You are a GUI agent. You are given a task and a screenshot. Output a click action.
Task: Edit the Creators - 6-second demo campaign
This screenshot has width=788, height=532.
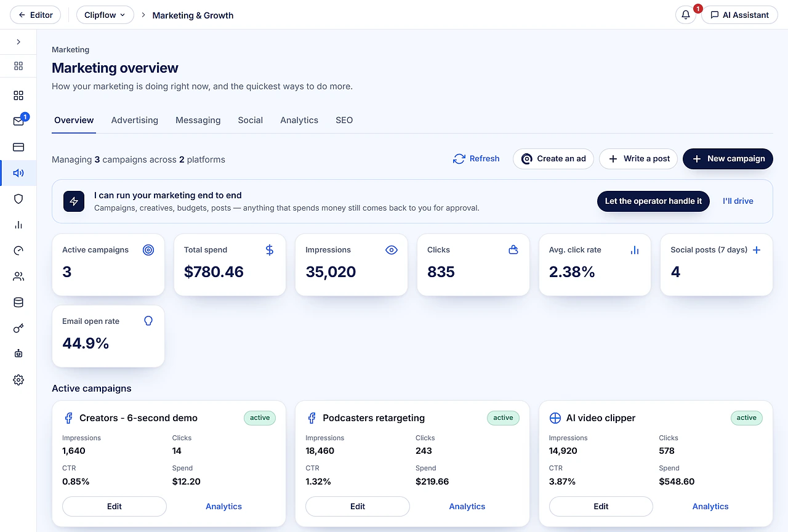pyautogui.click(x=115, y=506)
